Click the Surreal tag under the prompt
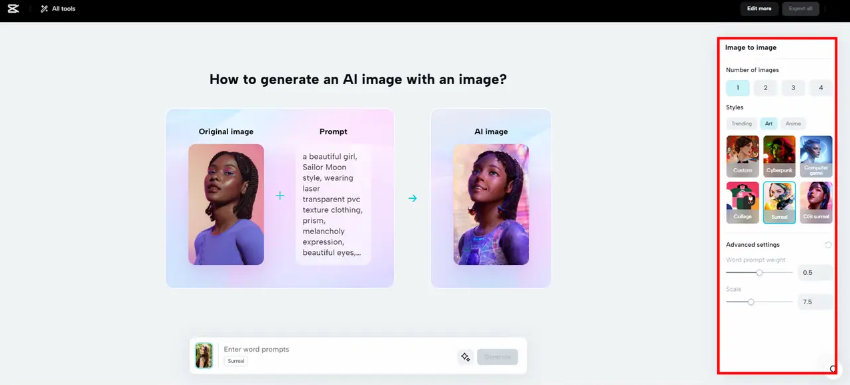The width and height of the screenshot is (850, 385). coord(236,361)
